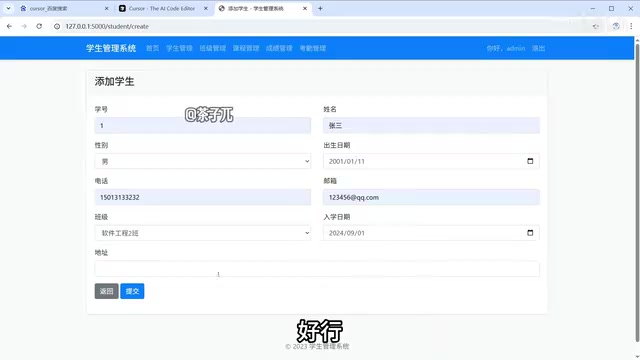Click the 邮箱 input field

[431, 197]
